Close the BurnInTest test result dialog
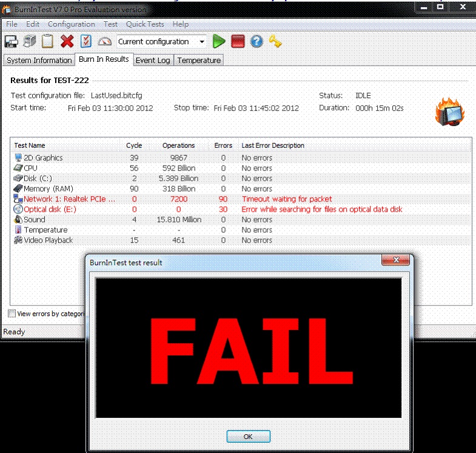Screen dimensions: 476x453 396,260
